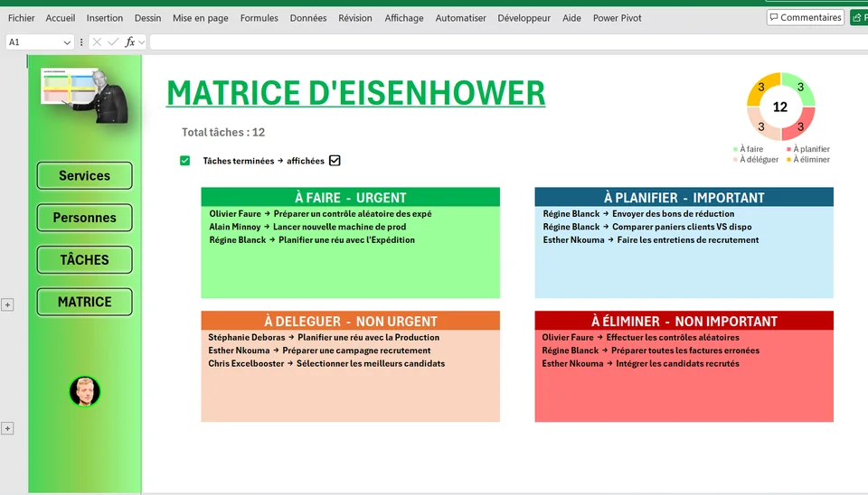Viewport: 868px width, 495px height.
Task: Expand the upper row group plus button
Action: (x=7, y=304)
